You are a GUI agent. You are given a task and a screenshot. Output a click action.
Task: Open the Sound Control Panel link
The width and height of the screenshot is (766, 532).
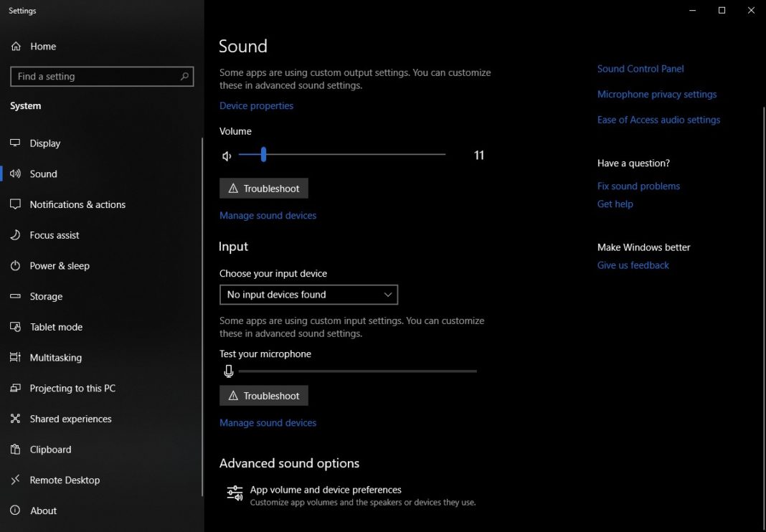[x=640, y=68]
